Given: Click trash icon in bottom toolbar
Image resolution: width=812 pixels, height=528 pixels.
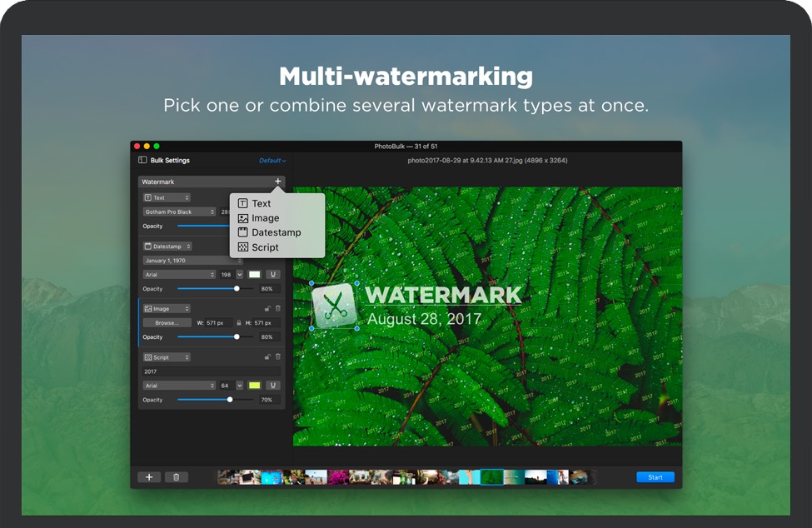Looking at the screenshot, I should point(176,477).
